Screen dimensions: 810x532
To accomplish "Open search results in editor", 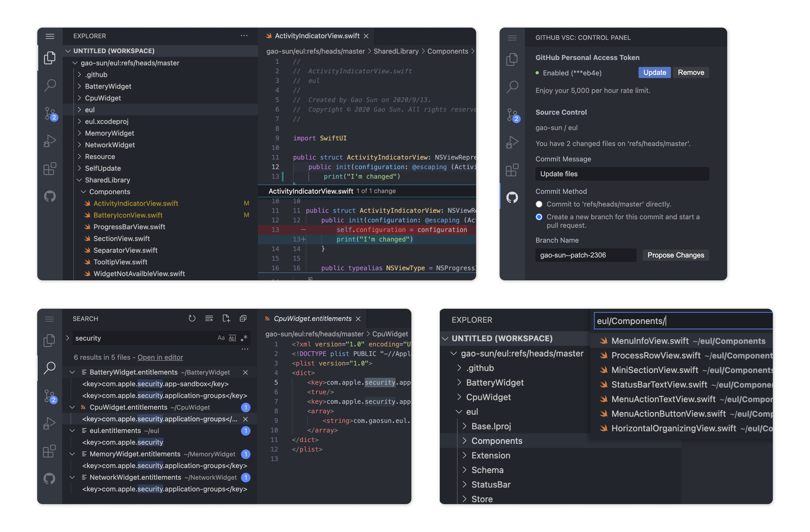I will click(160, 357).
